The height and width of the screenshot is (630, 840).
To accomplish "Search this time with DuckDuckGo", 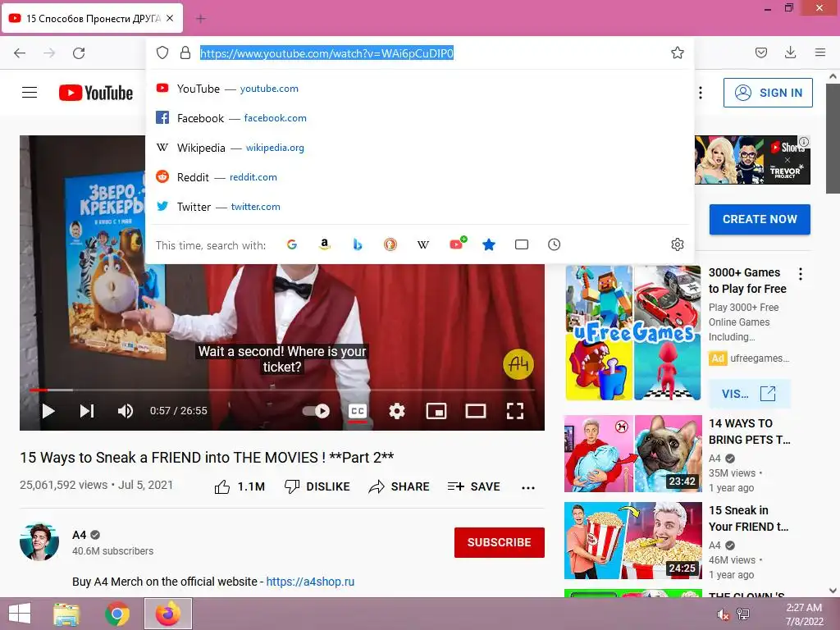I will point(390,244).
